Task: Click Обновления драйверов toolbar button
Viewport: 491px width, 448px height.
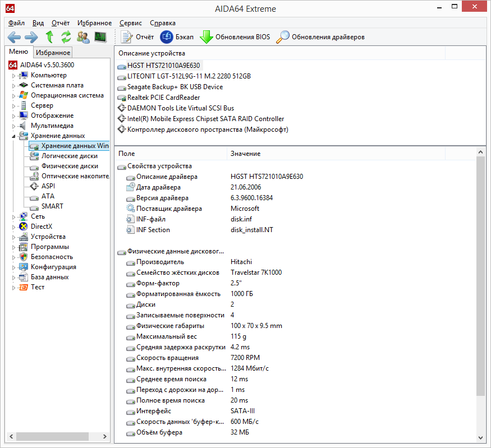Action: [320, 37]
